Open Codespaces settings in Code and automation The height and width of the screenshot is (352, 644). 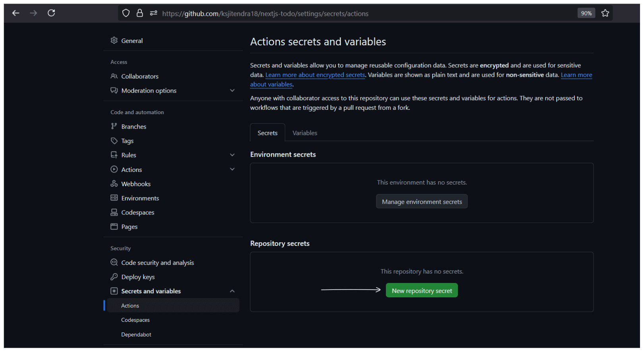pos(138,212)
